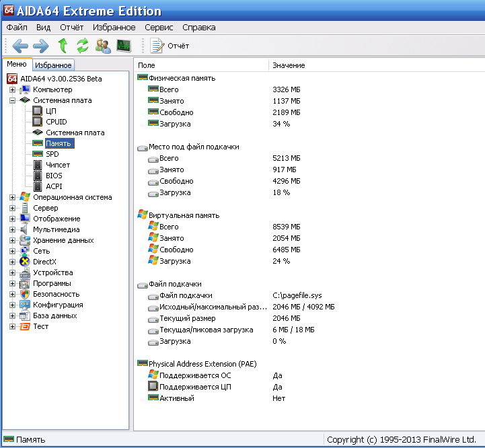Open the monitor diagnostics toolbar icon
Viewport: 485px width, 448px height.
[x=124, y=46]
